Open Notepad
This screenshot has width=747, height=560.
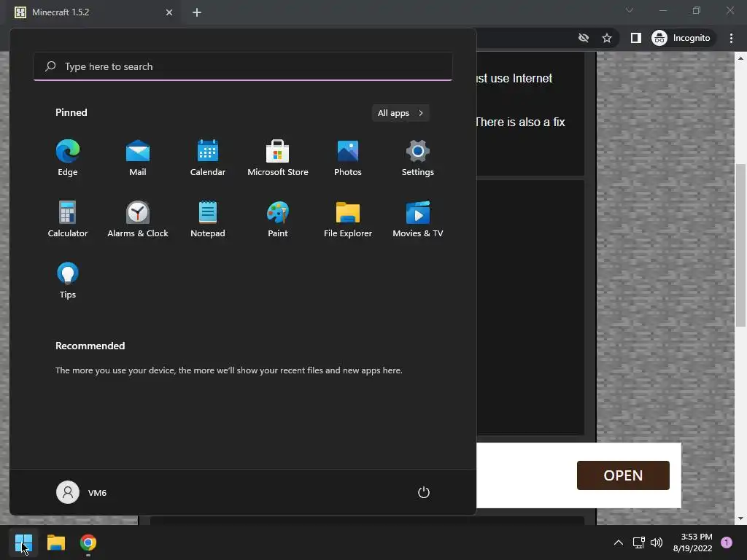pos(208,219)
